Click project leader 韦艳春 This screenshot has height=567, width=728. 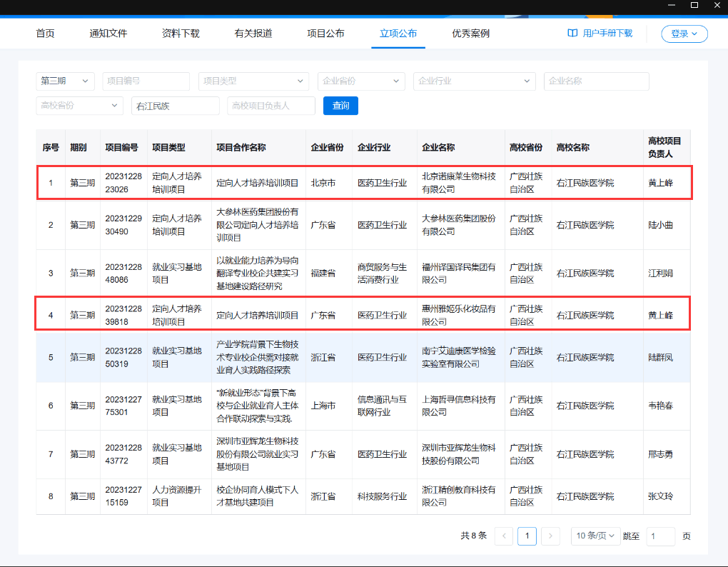point(660,406)
